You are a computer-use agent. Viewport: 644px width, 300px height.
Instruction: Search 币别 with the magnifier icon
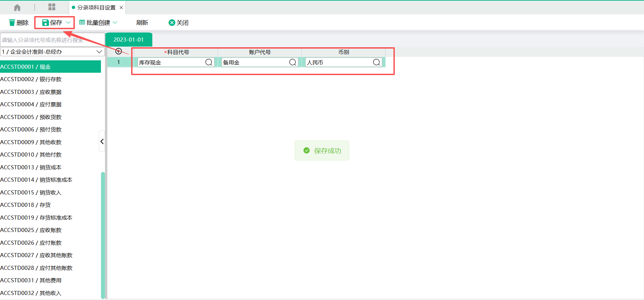point(376,62)
